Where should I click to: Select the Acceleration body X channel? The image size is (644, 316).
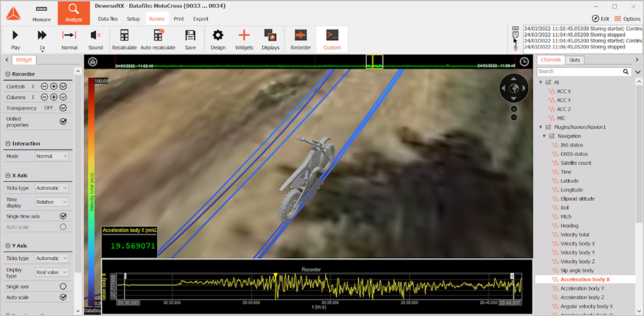[586, 280]
